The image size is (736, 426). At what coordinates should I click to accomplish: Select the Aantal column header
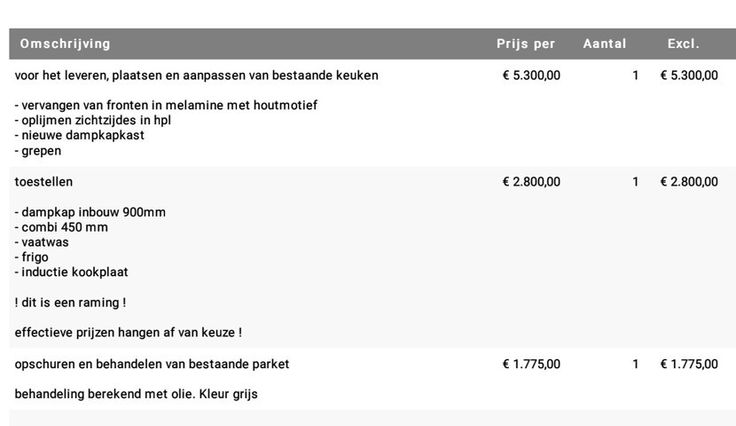pyautogui.click(x=605, y=44)
